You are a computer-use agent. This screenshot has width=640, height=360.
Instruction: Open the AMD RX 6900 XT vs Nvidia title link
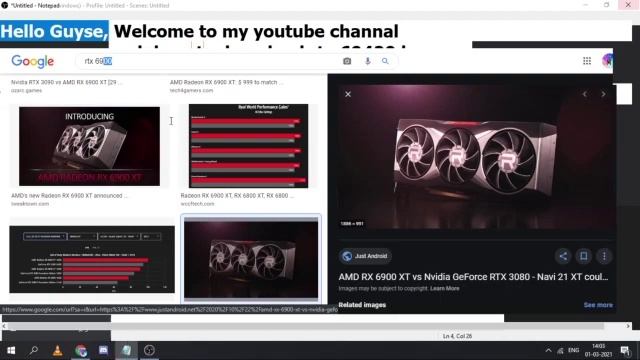click(x=473, y=277)
